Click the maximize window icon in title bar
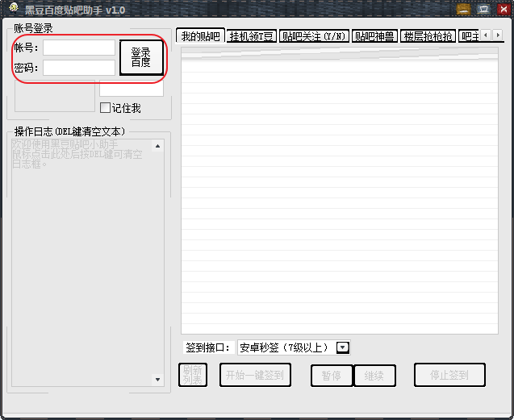 point(483,9)
